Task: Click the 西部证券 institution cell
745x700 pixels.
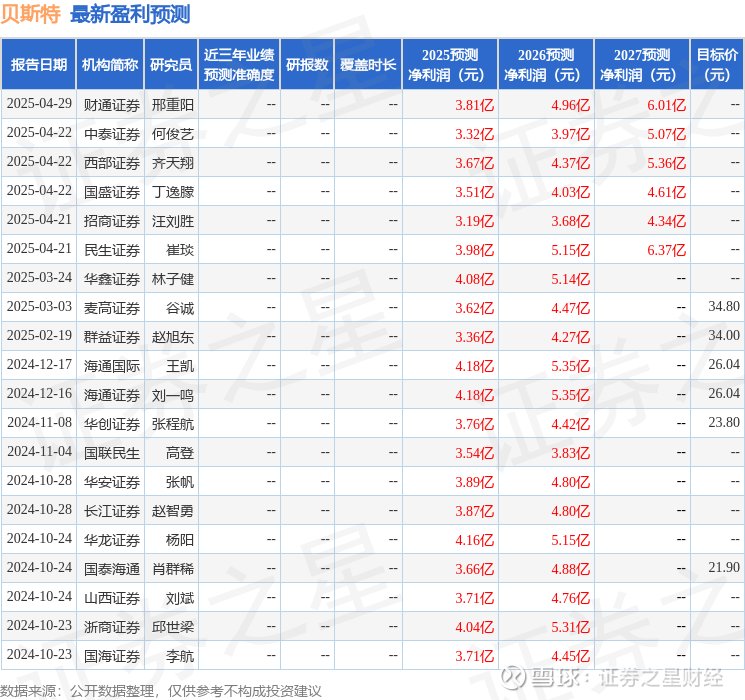Action: [x=112, y=163]
